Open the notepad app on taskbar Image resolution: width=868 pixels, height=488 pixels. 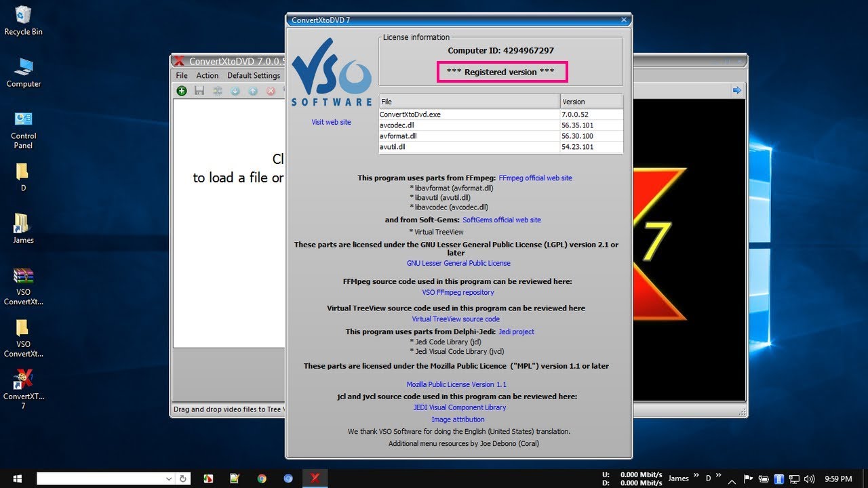(x=234, y=478)
